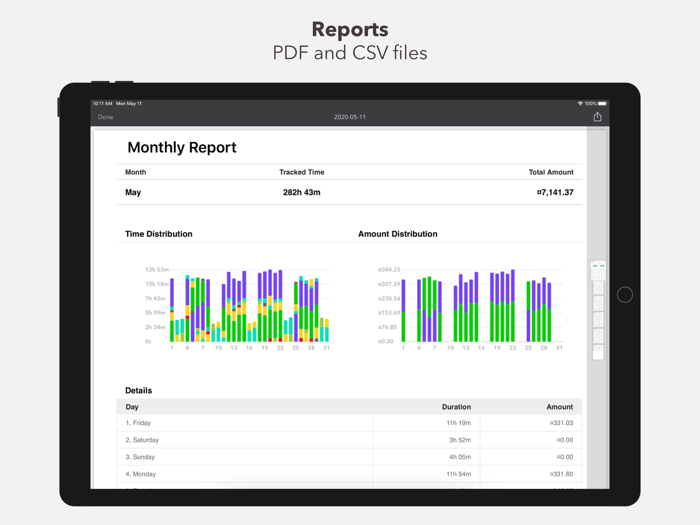
Task: Click the 2020-05-11 document title
Action: pyautogui.click(x=350, y=117)
